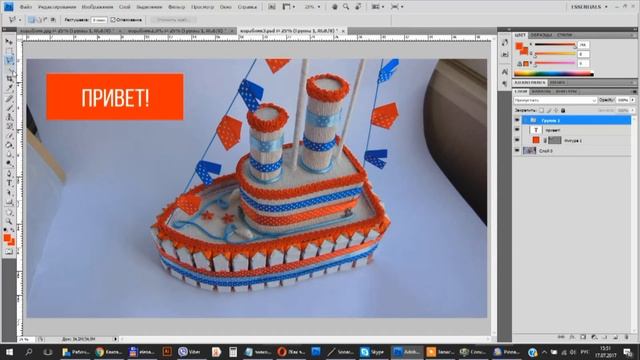
Task: Hide the Слой 0 layer
Action: coord(517,151)
